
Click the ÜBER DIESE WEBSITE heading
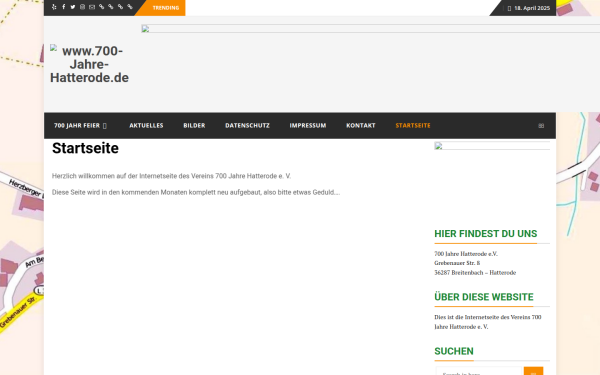[x=484, y=297]
